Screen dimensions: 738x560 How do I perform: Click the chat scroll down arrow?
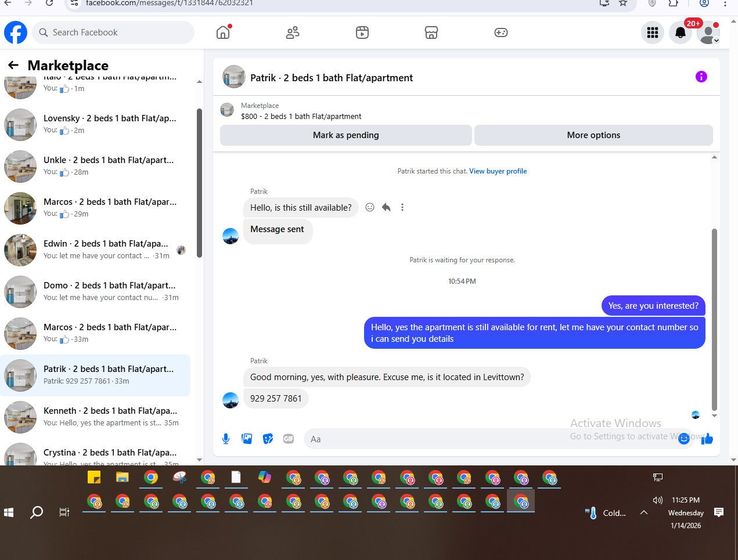pos(714,416)
